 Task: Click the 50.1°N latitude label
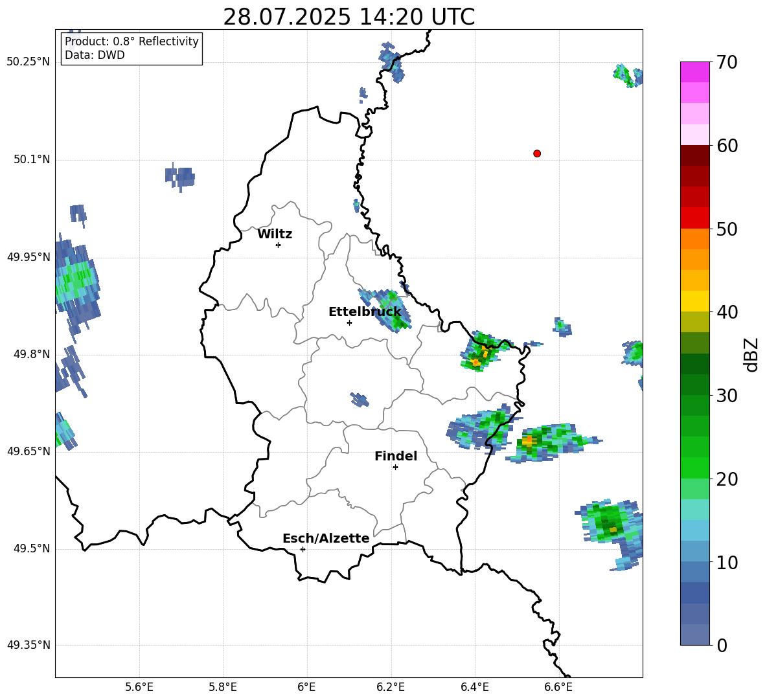31,160
